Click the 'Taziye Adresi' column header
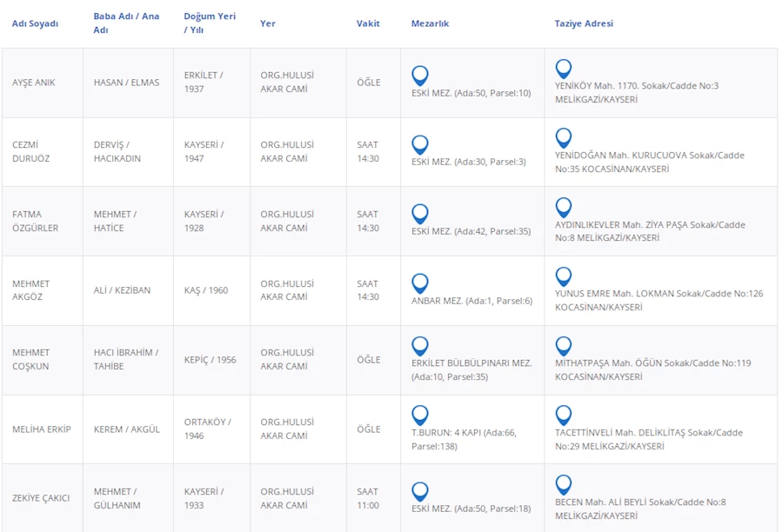 click(x=584, y=23)
